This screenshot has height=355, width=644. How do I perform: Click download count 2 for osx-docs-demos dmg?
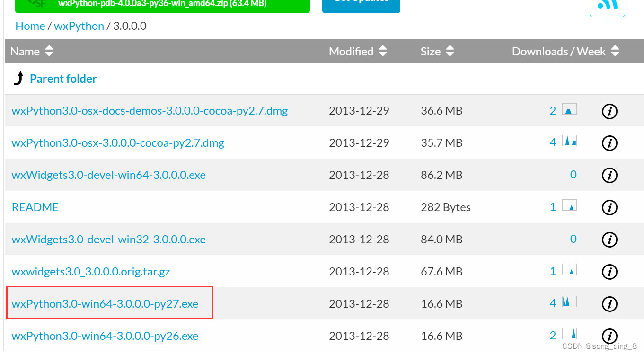click(x=553, y=111)
